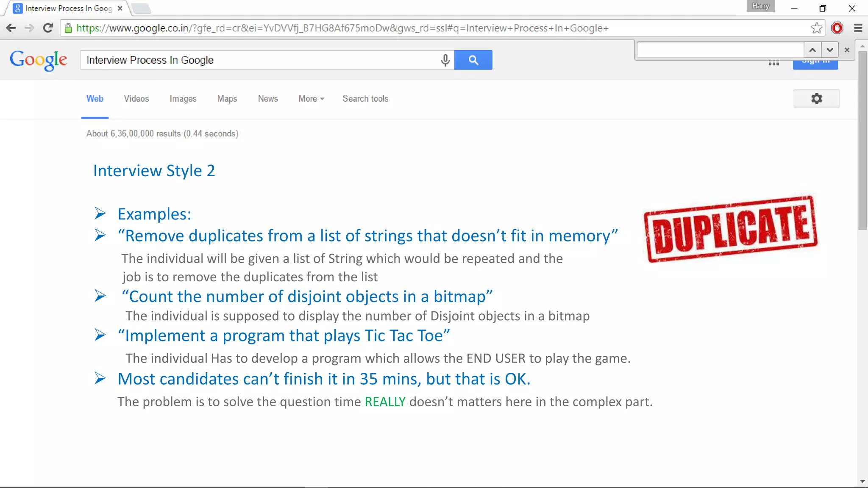The width and height of the screenshot is (868, 488).
Task: Open the Google apps grid icon
Action: [x=774, y=63]
